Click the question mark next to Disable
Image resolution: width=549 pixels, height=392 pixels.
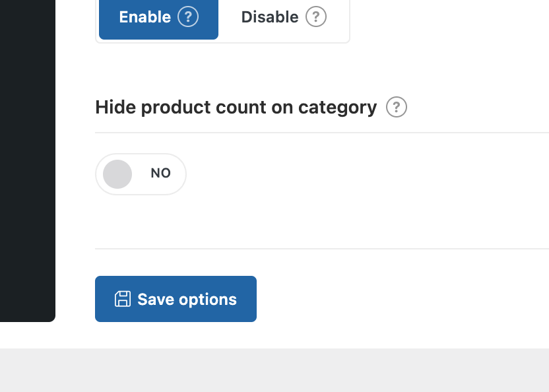coord(316,17)
